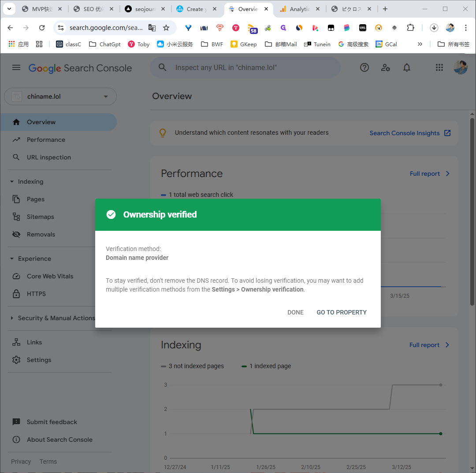The height and width of the screenshot is (473, 476).
Task: Open 所有书签 all bookmarks folder
Action: [454, 44]
